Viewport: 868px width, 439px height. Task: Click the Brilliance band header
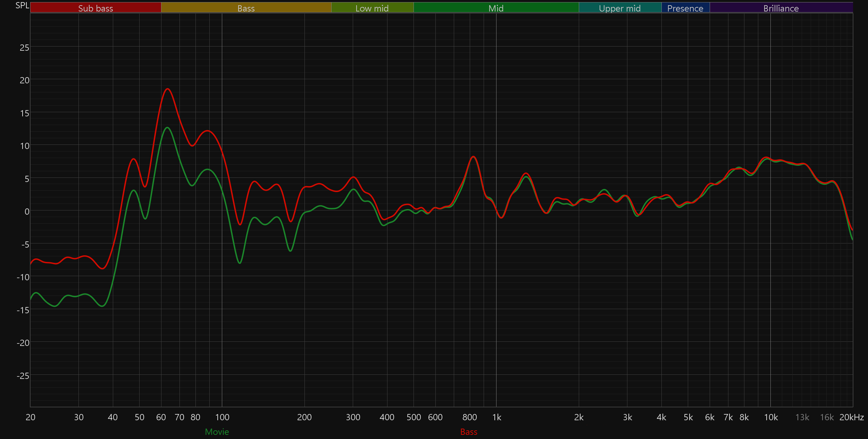coord(781,8)
